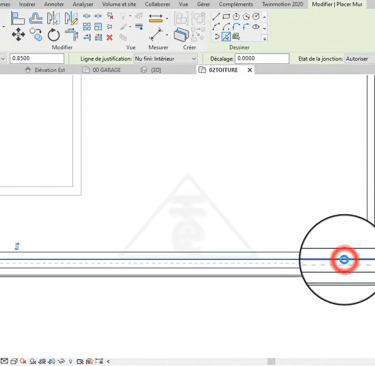Toggle temporary hide/isolate in view control bar
Viewport: 375px width, 366px height.
tap(61, 361)
